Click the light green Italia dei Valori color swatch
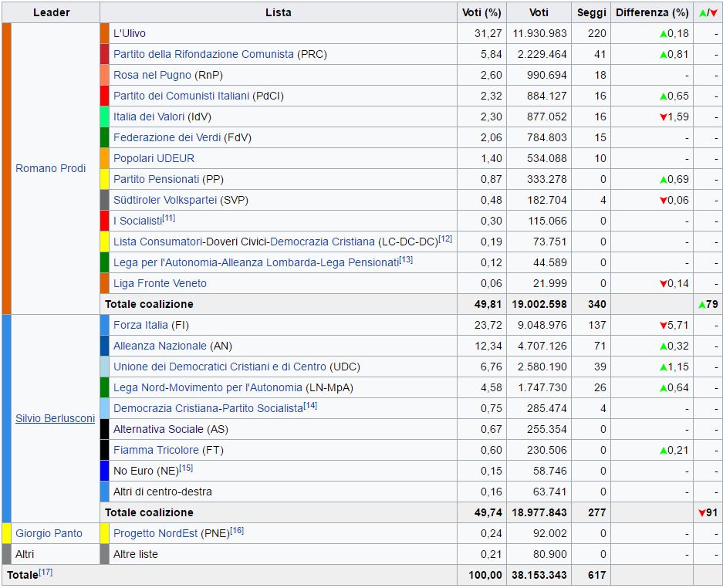723x588 pixels. coord(105,117)
